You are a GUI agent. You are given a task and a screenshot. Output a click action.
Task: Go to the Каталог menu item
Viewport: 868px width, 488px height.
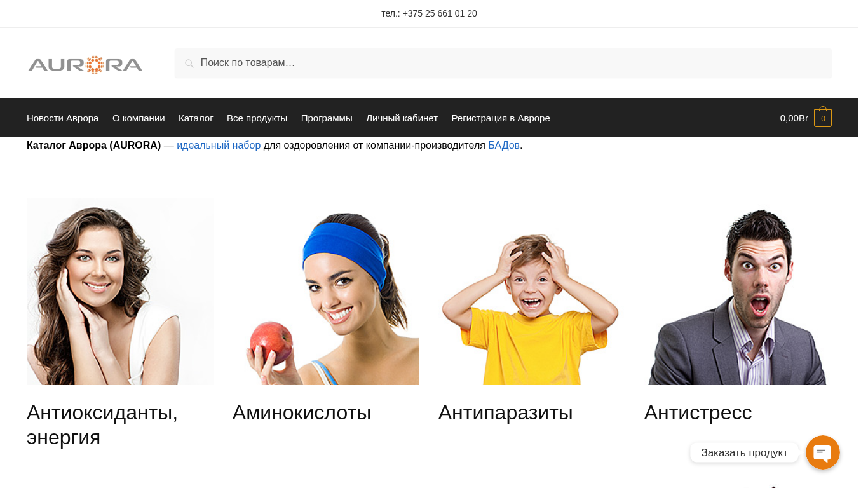pyautogui.click(x=196, y=118)
